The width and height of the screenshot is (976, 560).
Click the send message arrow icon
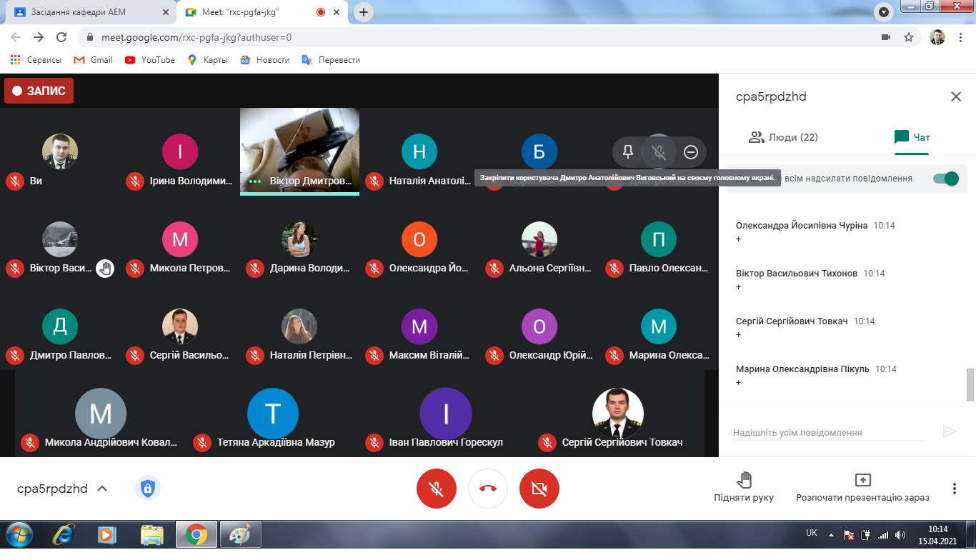950,431
